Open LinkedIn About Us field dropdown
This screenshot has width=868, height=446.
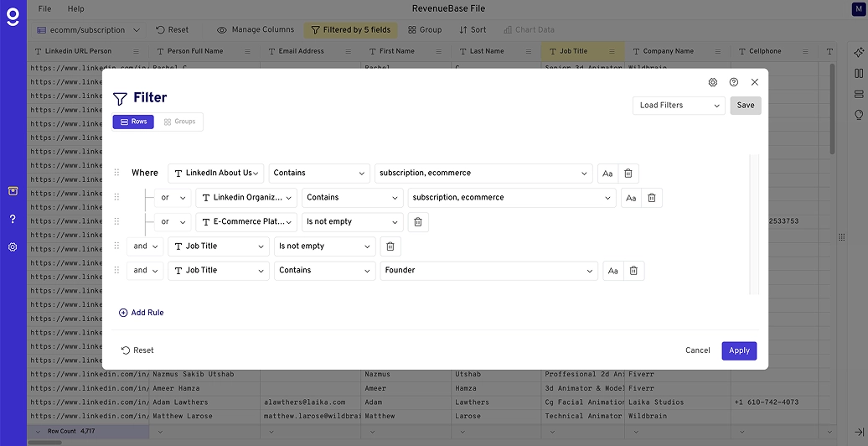[x=216, y=173]
